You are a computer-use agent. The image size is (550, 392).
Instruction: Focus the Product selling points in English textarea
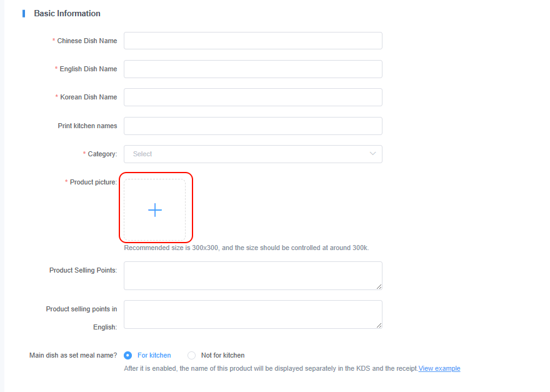point(252,314)
